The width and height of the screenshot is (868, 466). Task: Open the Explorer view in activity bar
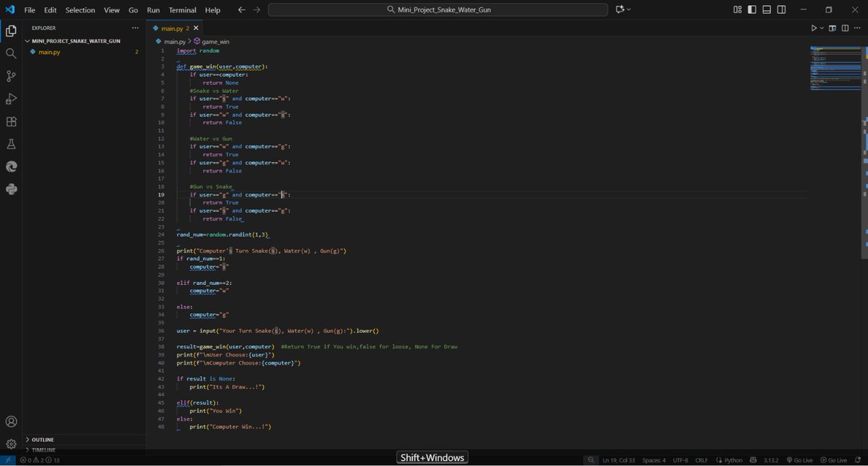pyautogui.click(x=11, y=31)
